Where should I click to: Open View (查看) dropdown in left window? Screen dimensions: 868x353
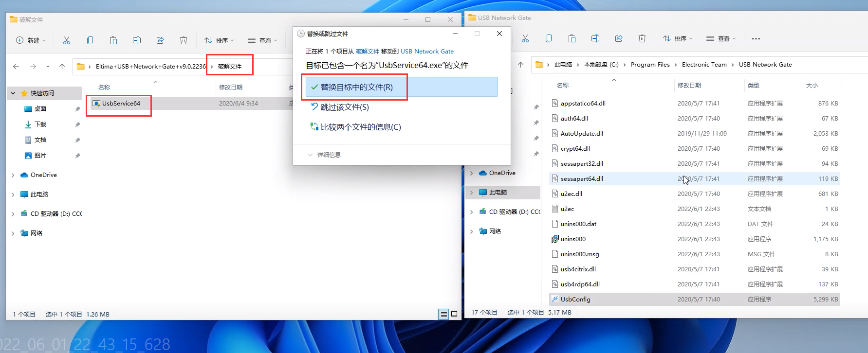pos(262,40)
